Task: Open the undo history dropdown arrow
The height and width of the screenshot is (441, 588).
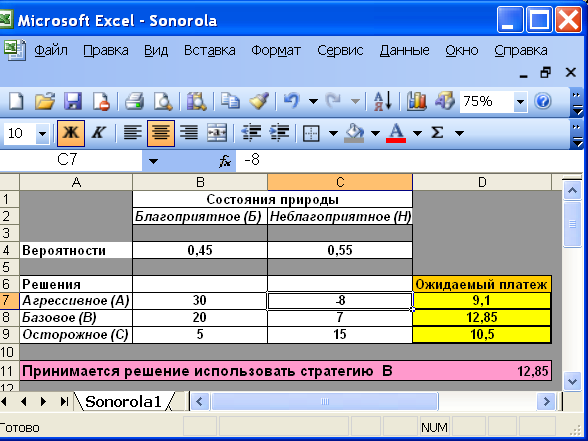Action: click(x=314, y=101)
